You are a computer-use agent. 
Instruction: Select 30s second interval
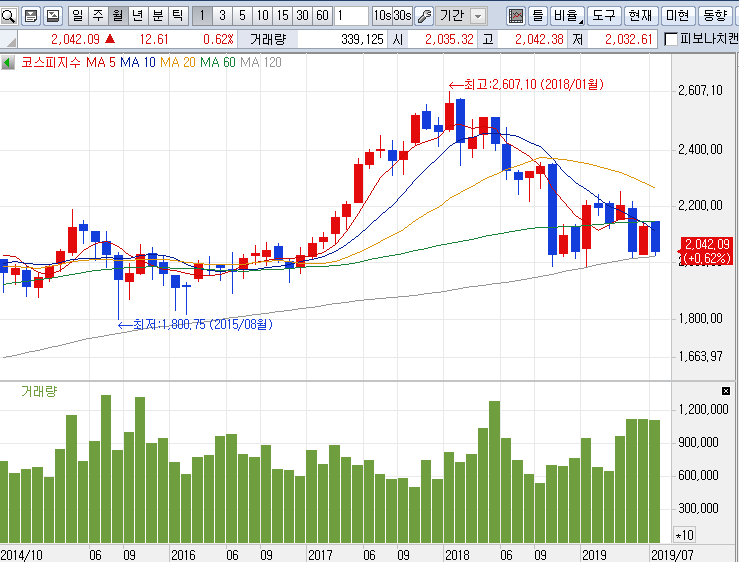click(402, 16)
